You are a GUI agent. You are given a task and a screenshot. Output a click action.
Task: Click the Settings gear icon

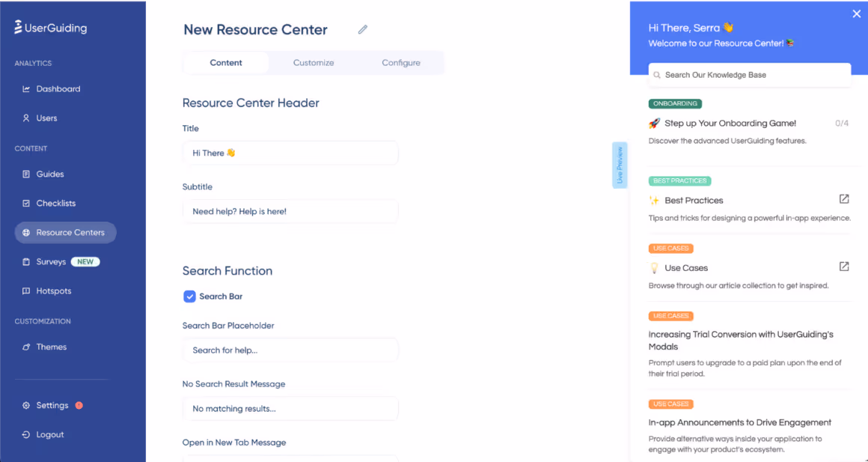pyautogui.click(x=26, y=406)
